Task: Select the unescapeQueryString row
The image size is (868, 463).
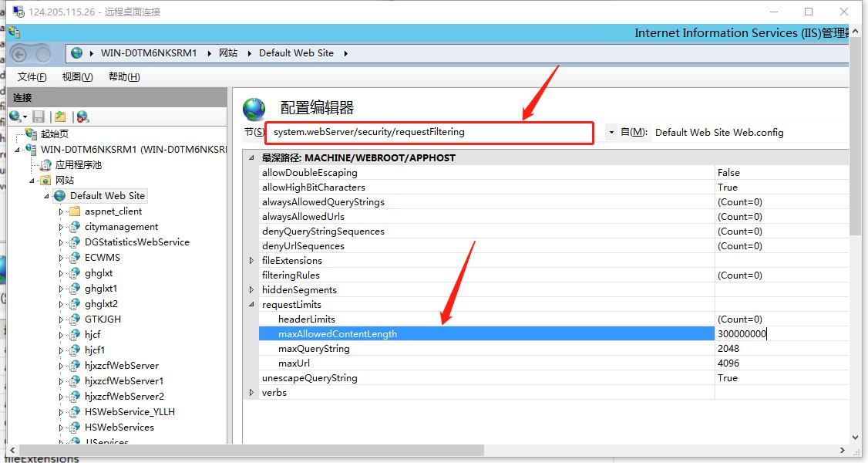Action: pyautogui.click(x=553, y=377)
